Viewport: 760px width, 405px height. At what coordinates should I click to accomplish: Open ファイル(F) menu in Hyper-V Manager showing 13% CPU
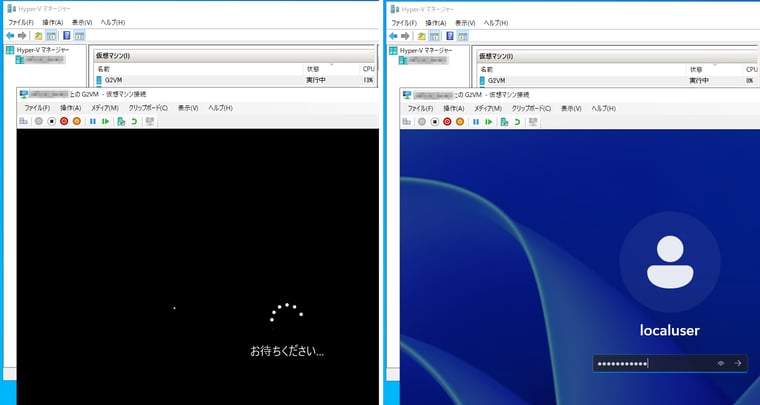pyautogui.click(x=21, y=22)
